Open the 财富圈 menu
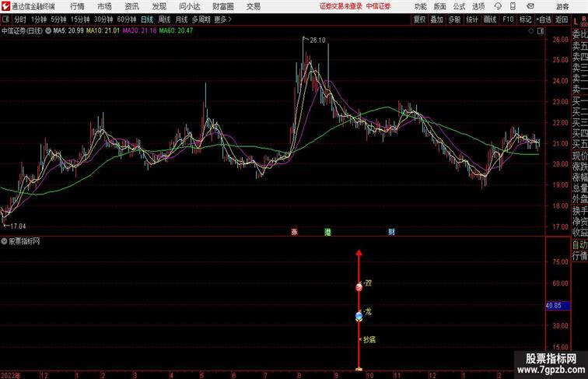588x379 pixels. coord(222,6)
